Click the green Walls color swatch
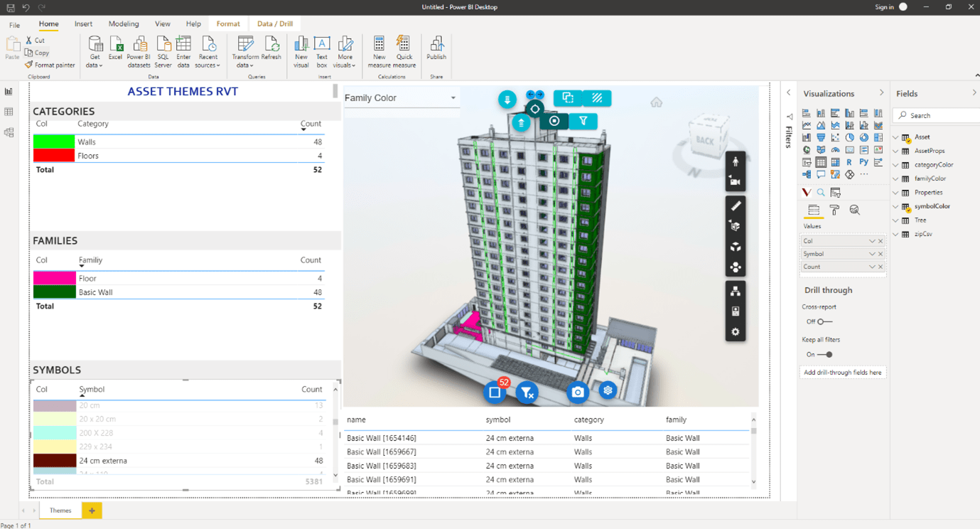The width and height of the screenshot is (980, 529). point(54,141)
